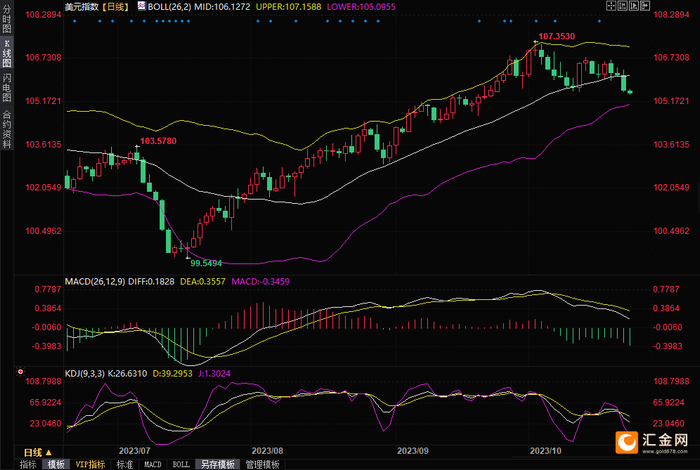700x470 pixels.
Task: Click the KDJ(9,3,3) K:26.6310 label
Action: (106, 374)
